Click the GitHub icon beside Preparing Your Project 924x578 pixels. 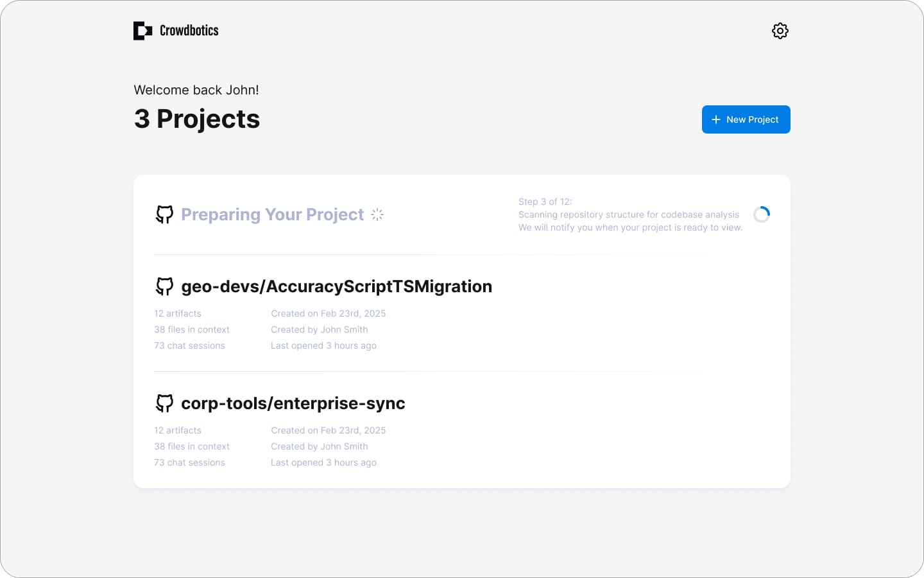click(x=165, y=215)
